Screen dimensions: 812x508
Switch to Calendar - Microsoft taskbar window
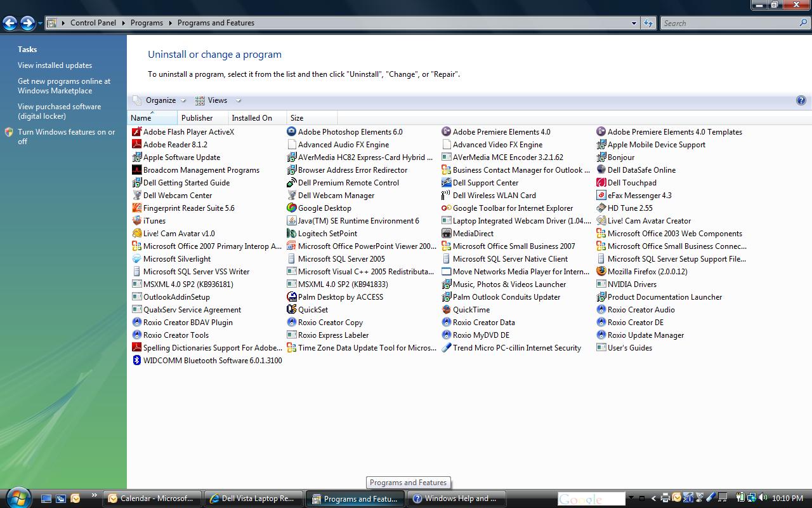click(151, 498)
